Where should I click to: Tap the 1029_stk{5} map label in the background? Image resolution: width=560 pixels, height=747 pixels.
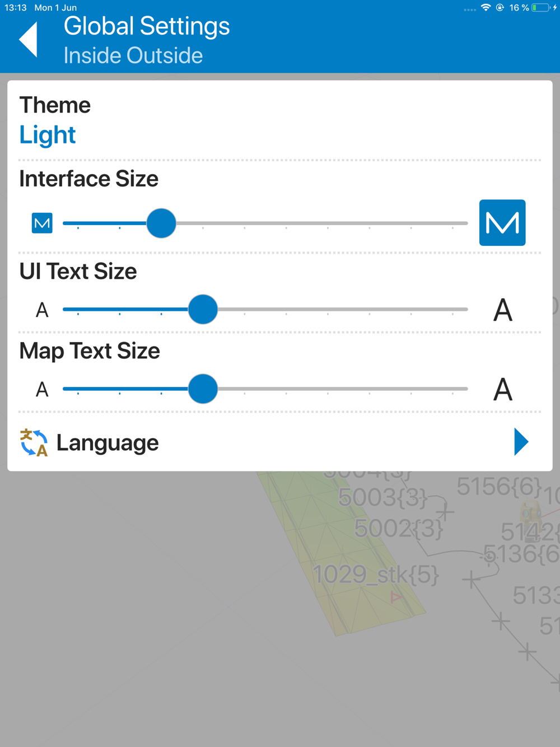coord(376,575)
